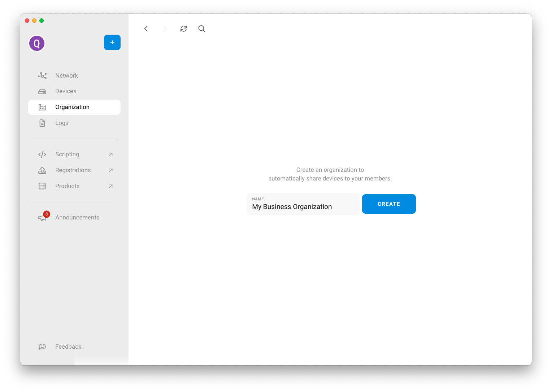Focus the organization Name field
Viewport: 552px width, 392px height.
[303, 204]
